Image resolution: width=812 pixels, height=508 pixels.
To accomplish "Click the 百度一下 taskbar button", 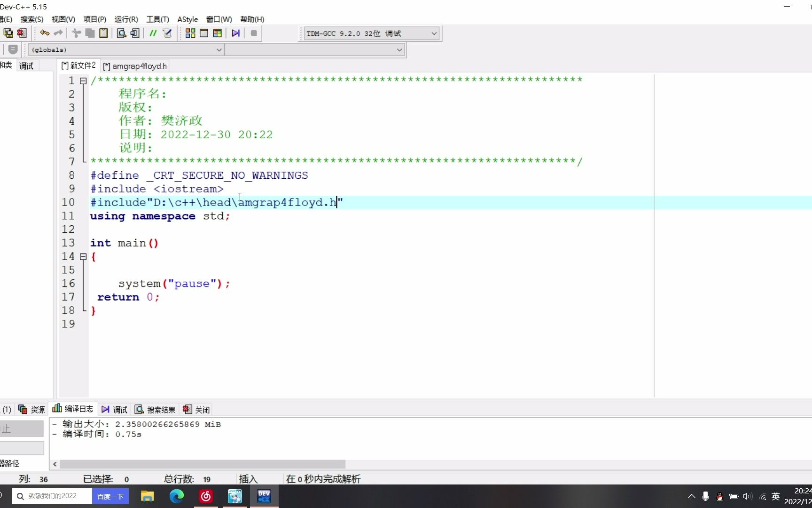I will point(110,496).
